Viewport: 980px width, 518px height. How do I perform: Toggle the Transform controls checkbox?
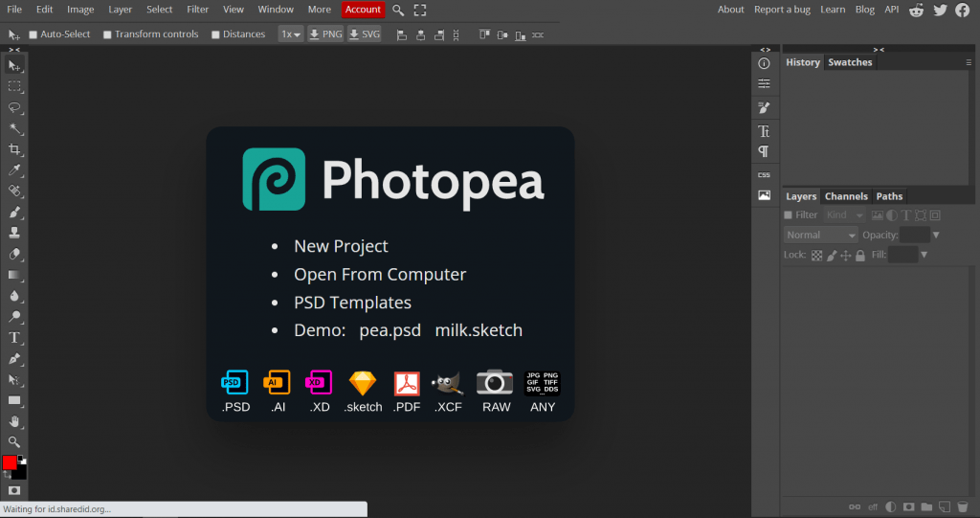click(x=107, y=34)
